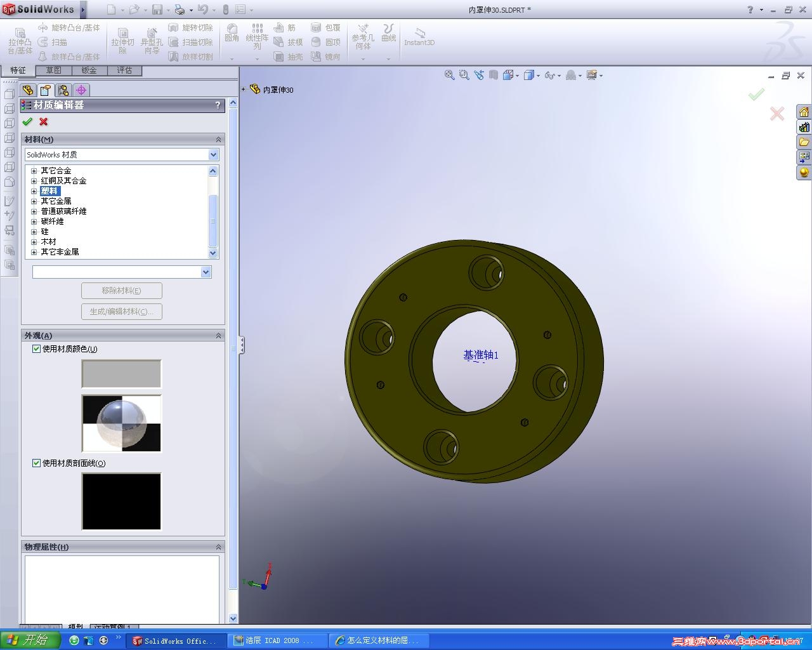This screenshot has width=812, height=650.
Task: Collapse the 物理属性(H) section
Action: click(x=219, y=547)
